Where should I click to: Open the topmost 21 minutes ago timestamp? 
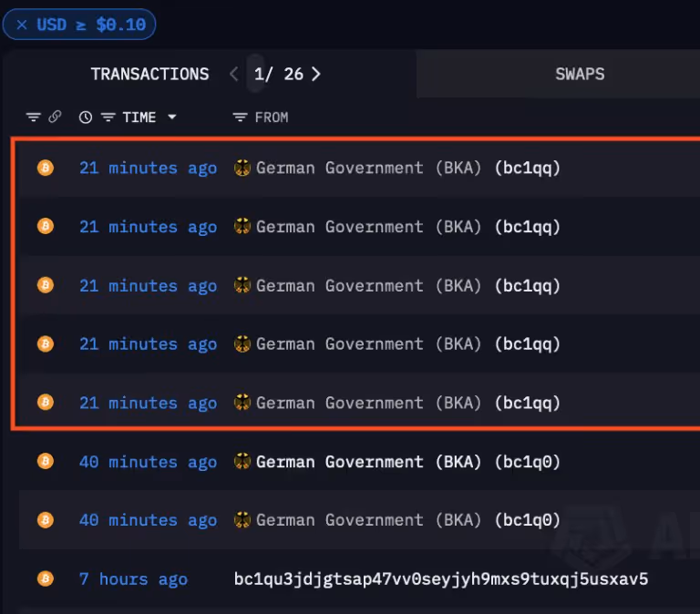point(149,168)
